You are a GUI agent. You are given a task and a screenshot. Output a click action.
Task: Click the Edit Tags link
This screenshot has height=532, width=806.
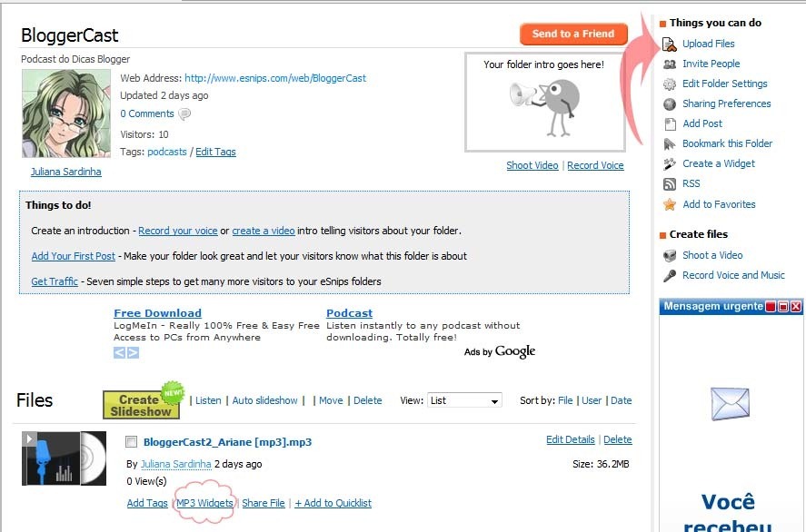(x=215, y=152)
